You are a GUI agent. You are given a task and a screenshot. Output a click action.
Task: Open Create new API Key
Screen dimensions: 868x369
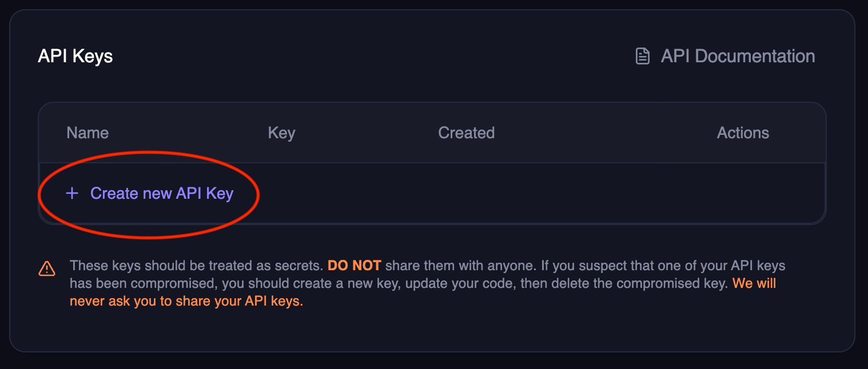[162, 193]
